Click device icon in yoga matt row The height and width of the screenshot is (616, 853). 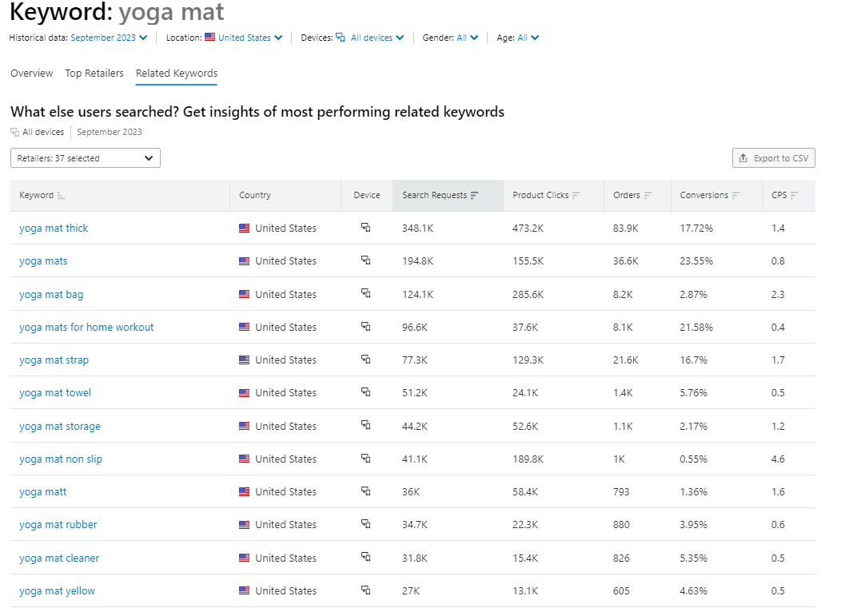point(366,491)
